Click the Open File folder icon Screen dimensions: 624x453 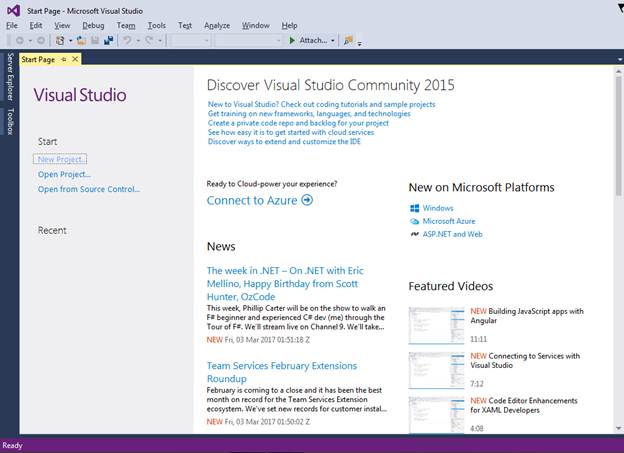(82, 41)
